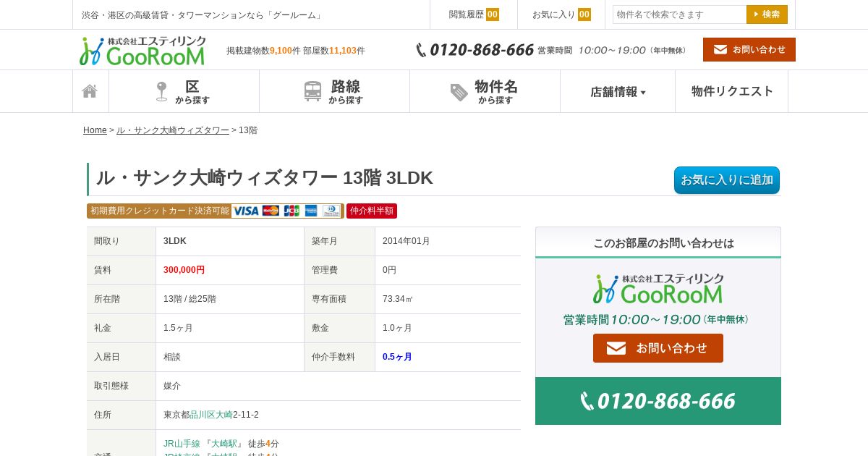Click 2014年01月 construction date value
Screen dimensions: 868x456
click(x=407, y=241)
